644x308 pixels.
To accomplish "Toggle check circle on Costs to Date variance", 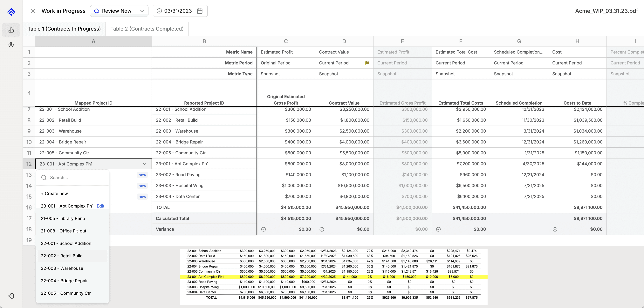I will point(555,229).
